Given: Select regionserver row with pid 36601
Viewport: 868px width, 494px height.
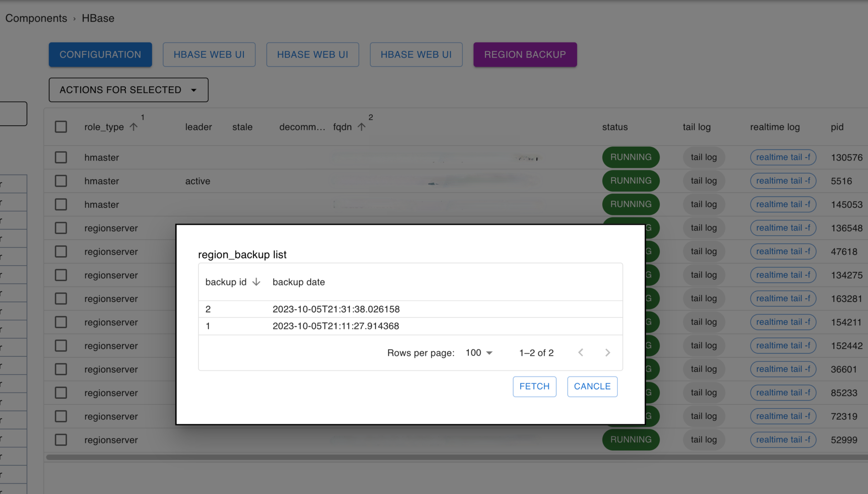Looking at the screenshot, I should pyautogui.click(x=61, y=369).
